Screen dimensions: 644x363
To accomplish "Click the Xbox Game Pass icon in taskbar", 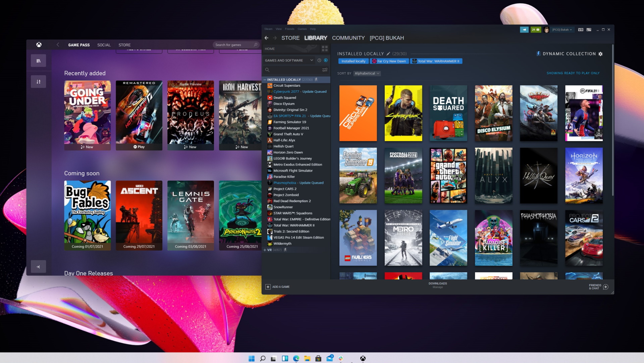I will [363, 358].
